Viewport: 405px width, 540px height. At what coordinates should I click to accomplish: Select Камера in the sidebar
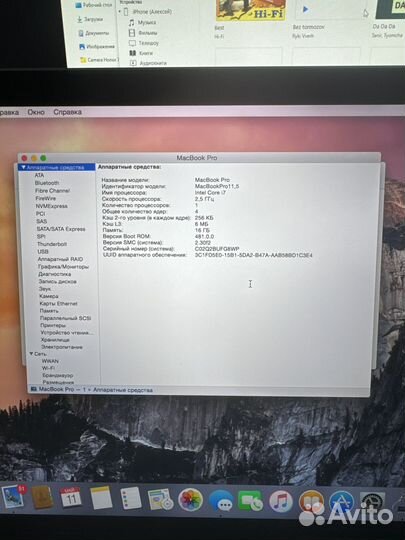point(49,296)
